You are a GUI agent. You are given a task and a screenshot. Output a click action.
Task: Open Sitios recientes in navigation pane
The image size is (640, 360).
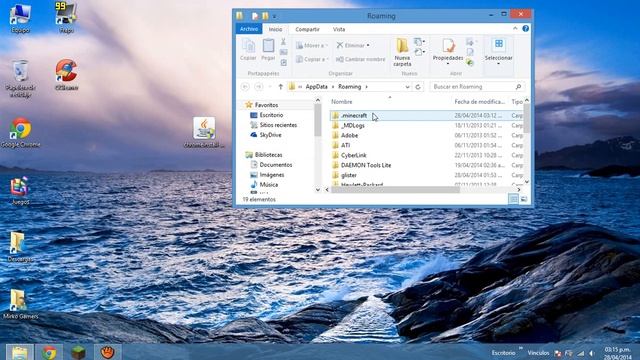(278, 125)
